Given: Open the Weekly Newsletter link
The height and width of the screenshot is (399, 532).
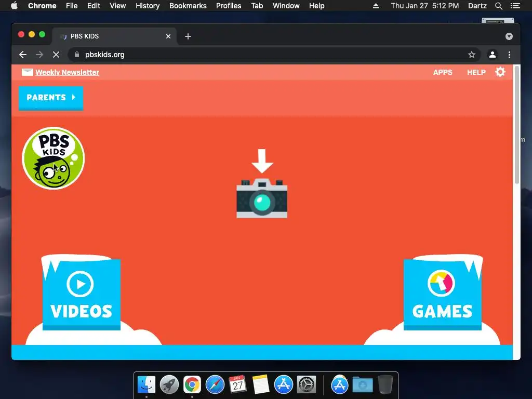Looking at the screenshot, I should point(67,72).
